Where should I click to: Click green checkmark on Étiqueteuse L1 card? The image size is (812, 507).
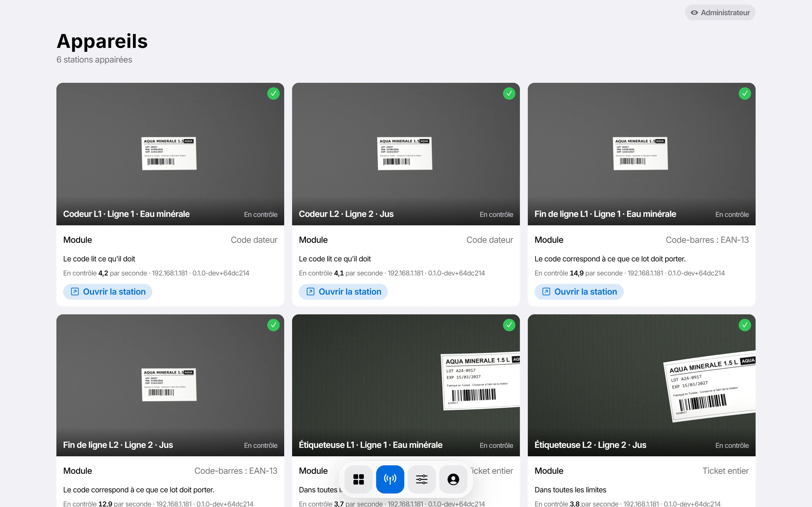coord(509,325)
